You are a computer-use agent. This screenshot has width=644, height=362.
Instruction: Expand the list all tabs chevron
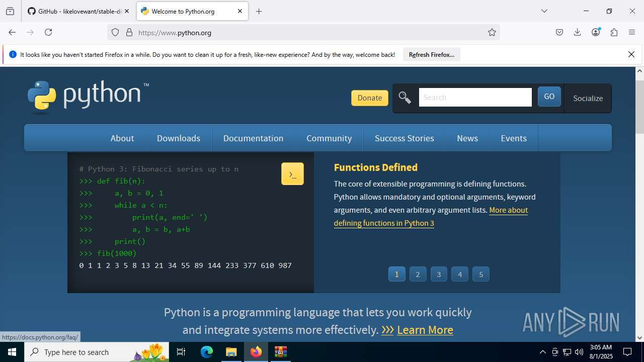[544, 11]
